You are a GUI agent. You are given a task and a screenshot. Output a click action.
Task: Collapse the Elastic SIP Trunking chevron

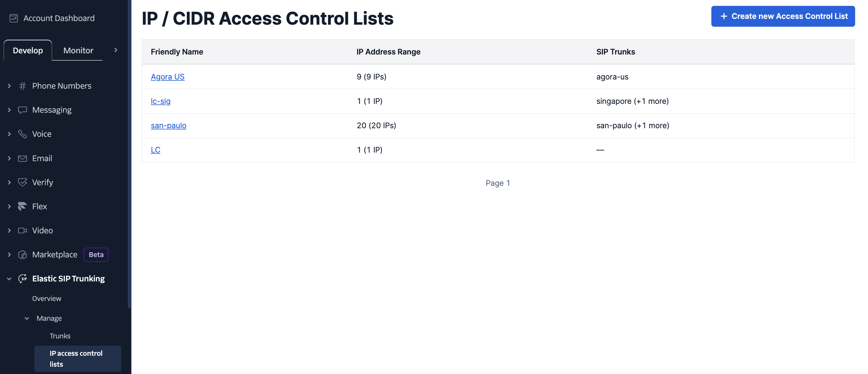tap(9, 279)
